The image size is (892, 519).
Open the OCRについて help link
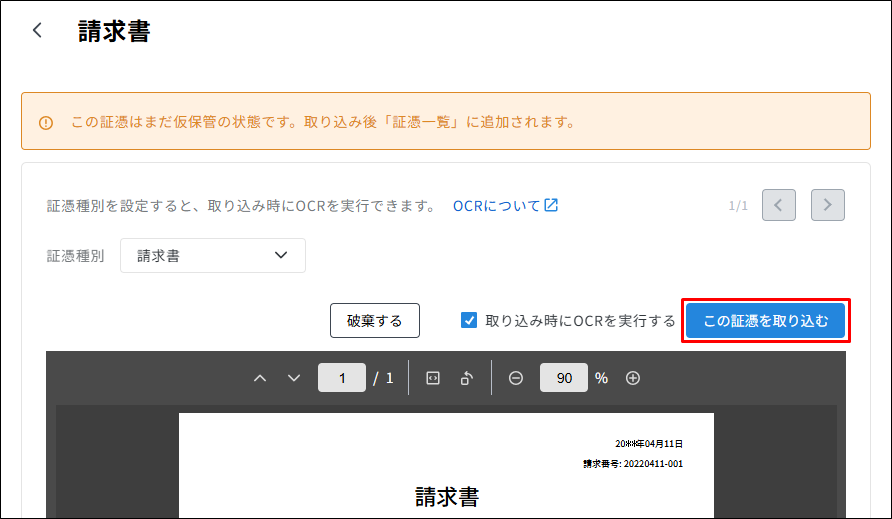pos(505,205)
